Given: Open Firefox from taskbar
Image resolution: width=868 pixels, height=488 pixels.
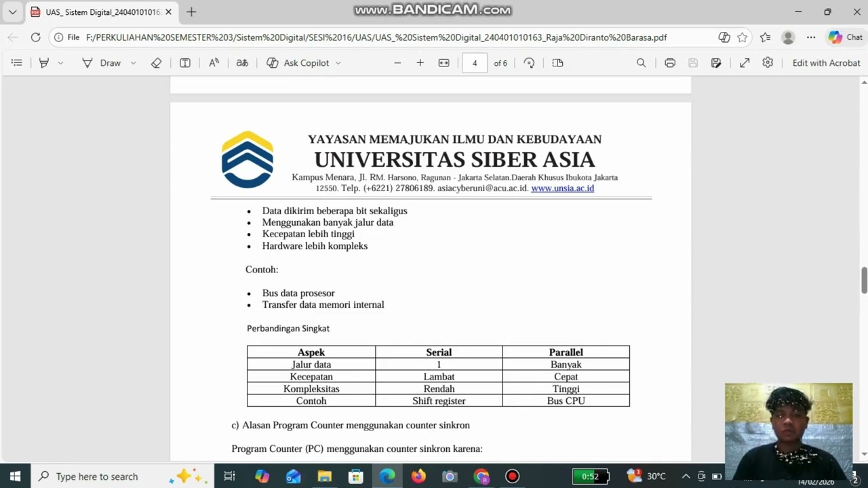Looking at the screenshot, I should tap(418, 476).
